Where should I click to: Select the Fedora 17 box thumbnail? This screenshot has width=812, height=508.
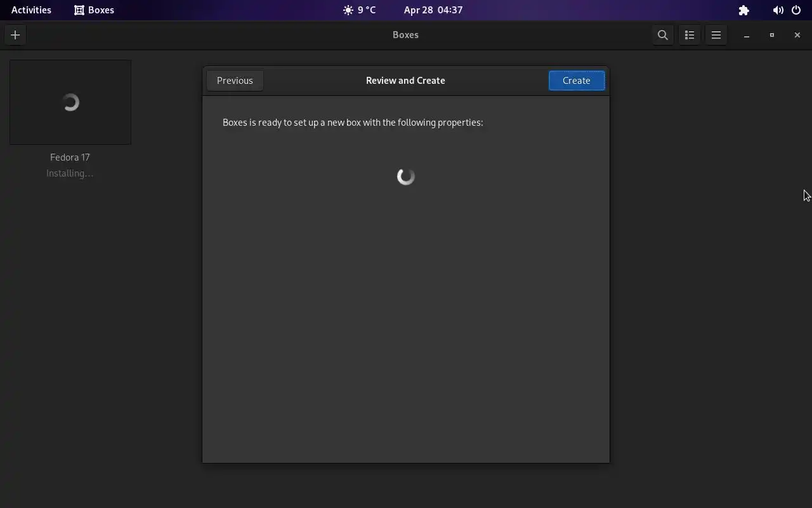coord(70,102)
